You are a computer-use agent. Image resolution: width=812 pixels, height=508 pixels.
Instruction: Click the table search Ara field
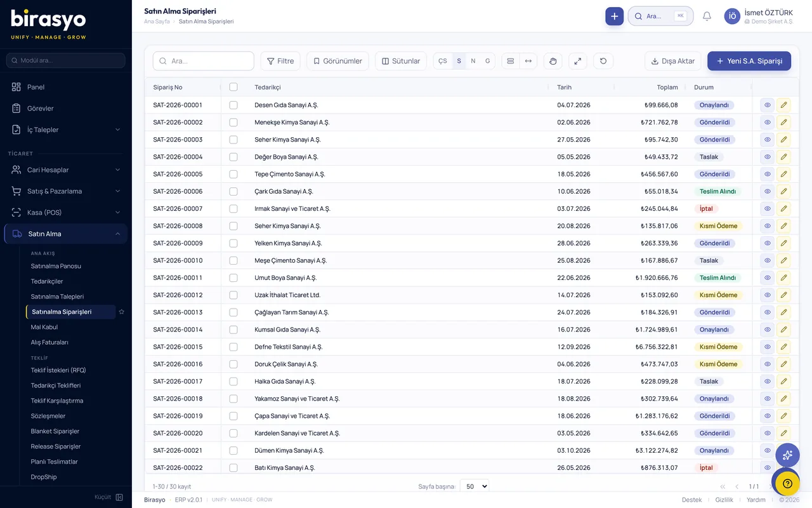pos(204,61)
